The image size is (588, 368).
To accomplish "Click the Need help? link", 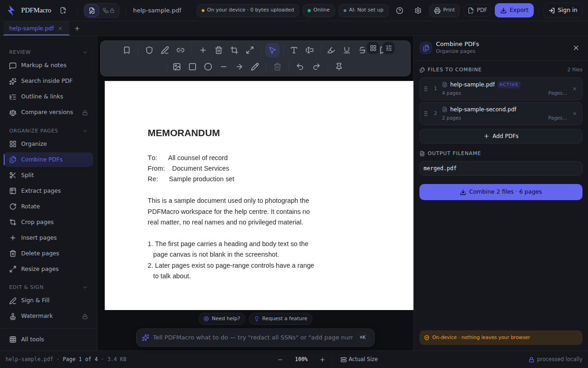I will (222, 319).
